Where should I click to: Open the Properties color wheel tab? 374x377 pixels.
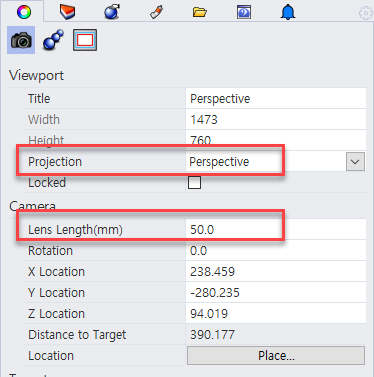coord(24,12)
